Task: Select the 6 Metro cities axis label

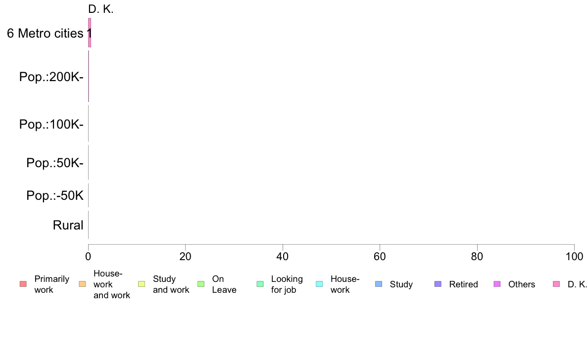Action: [45, 33]
